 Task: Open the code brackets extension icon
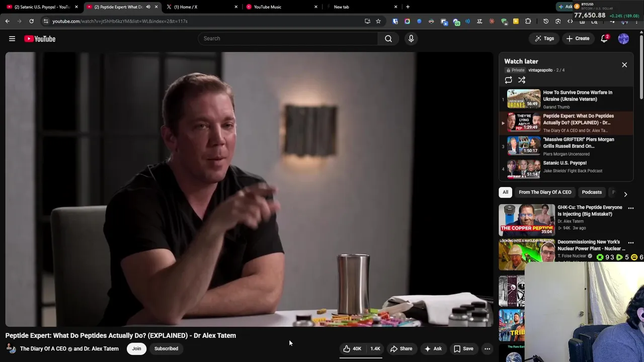570,21
